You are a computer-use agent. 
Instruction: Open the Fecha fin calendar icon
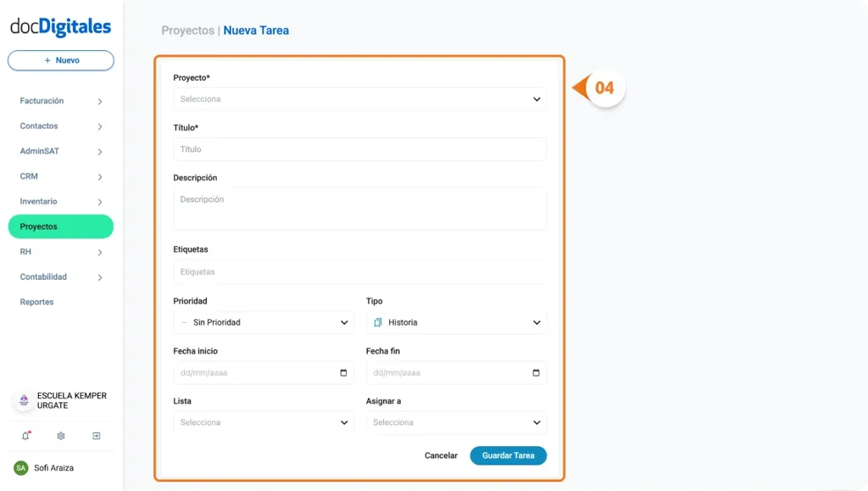click(x=537, y=372)
